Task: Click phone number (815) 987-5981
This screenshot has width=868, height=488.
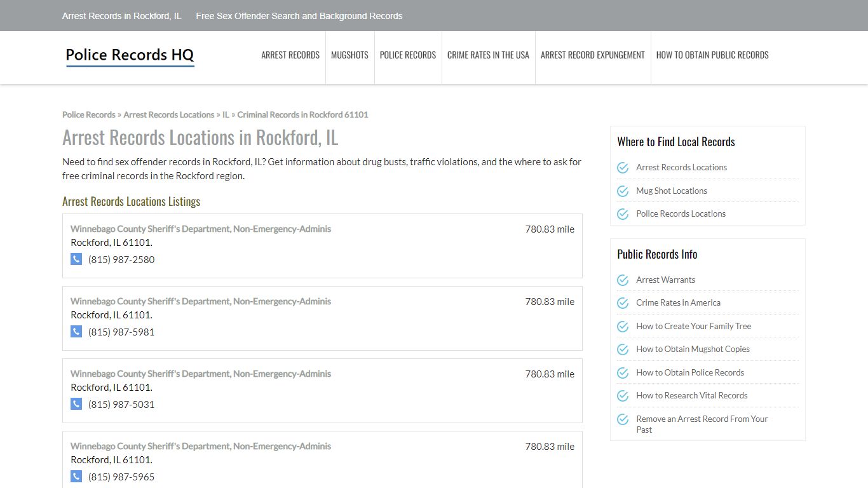Action: (121, 332)
